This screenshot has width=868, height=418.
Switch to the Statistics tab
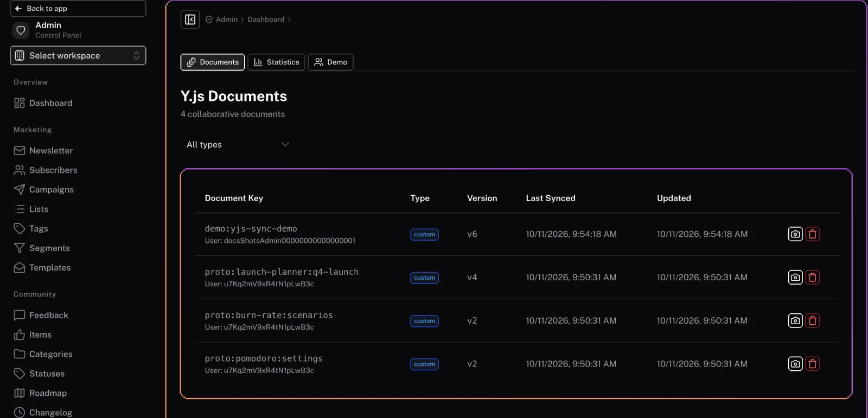click(x=277, y=62)
